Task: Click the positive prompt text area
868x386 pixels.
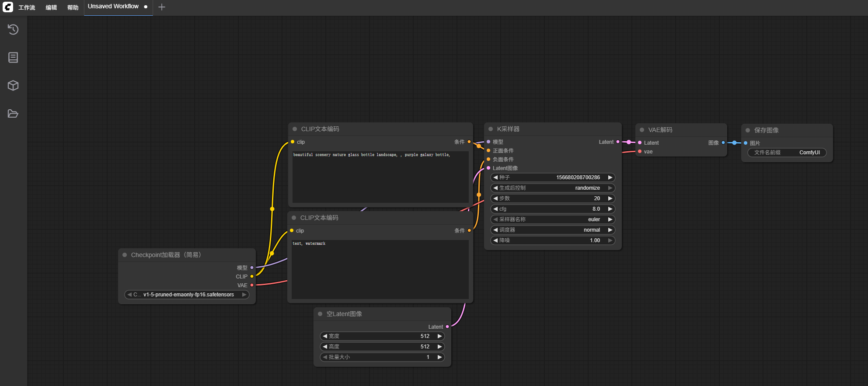Action: [x=380, y=177]
